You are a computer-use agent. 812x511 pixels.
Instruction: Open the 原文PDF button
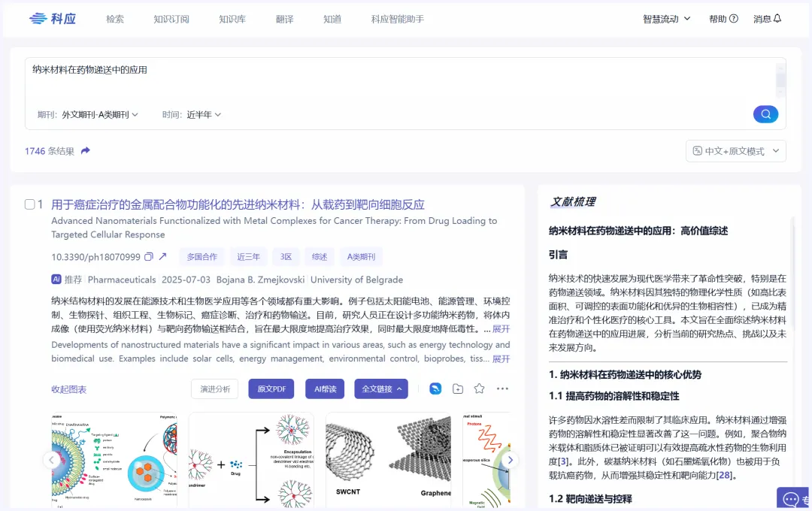tap(271, 389)
